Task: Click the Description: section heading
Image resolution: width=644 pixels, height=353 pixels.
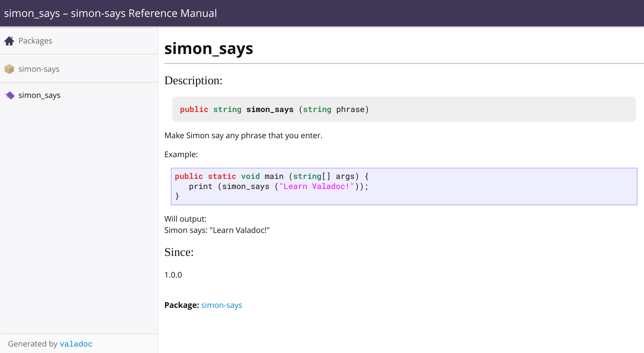Action: pyautogui.click(x=193, y=81)
